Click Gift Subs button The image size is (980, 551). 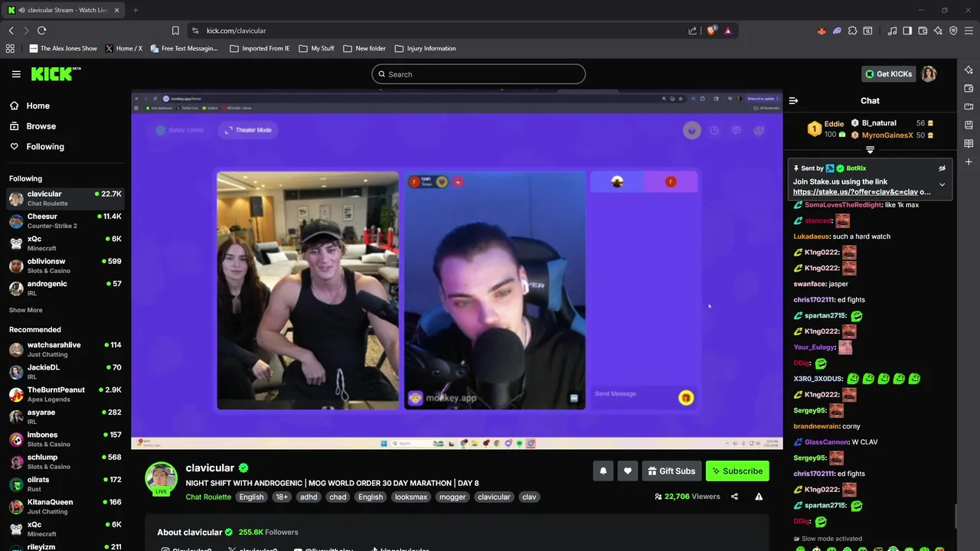point(671,471)
